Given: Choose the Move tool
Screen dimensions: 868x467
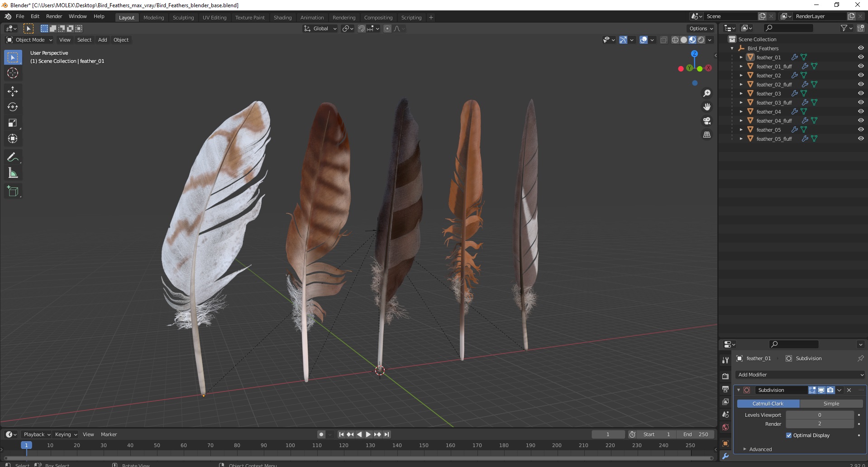Looking at the screenshot, I should [x=13, y=91].
